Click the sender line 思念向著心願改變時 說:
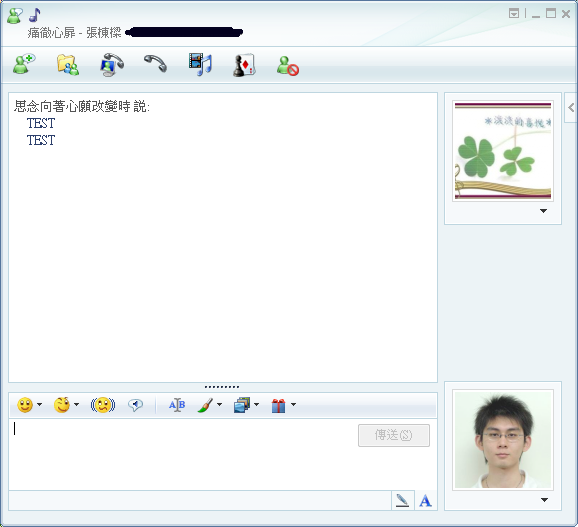Image resolution: width=578 pixels, height=527 pixels. (x=82, y=107)
